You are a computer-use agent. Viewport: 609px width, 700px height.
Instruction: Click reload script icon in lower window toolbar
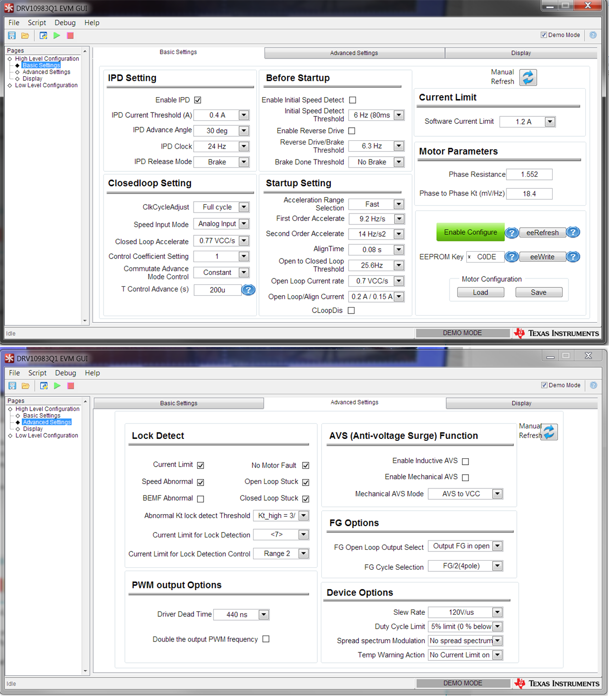coord(44,386)
